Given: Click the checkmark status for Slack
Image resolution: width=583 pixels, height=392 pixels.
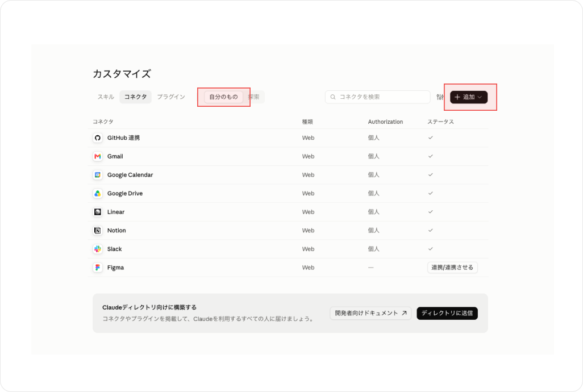Looking at the screenshot, I should pos(431,249).
